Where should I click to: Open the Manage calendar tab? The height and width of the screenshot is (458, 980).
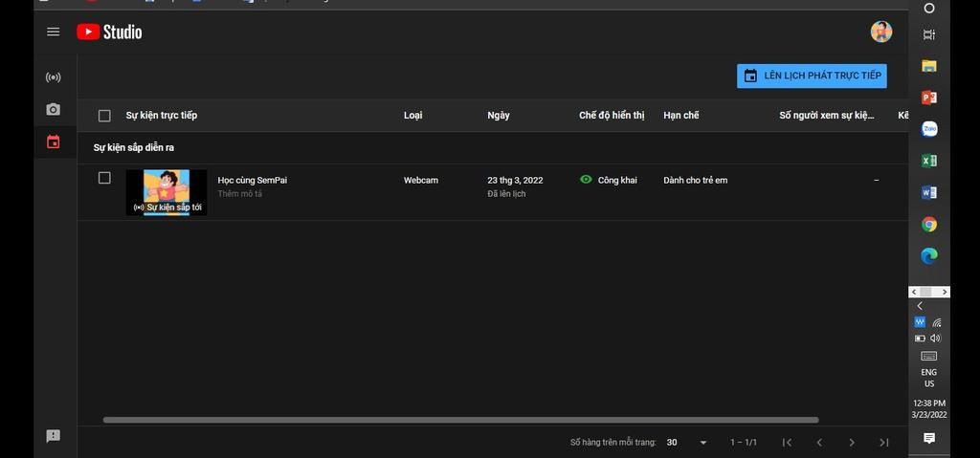[54, 142]
